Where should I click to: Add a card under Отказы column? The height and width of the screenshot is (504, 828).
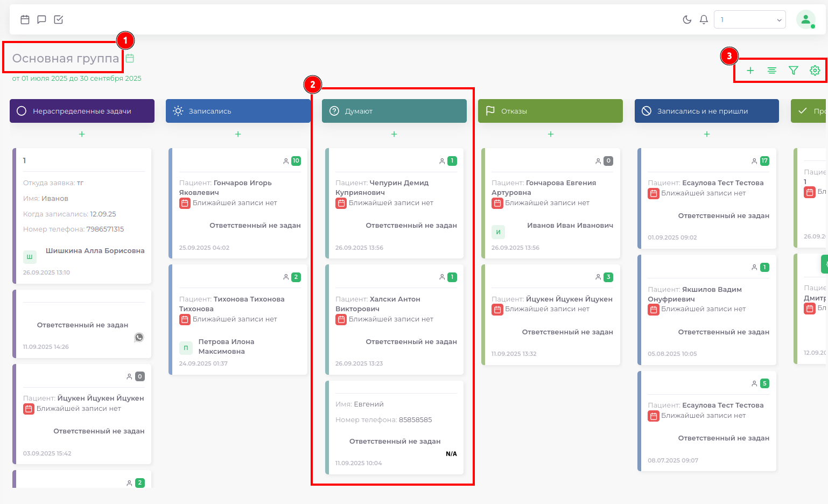coord(550,134)
